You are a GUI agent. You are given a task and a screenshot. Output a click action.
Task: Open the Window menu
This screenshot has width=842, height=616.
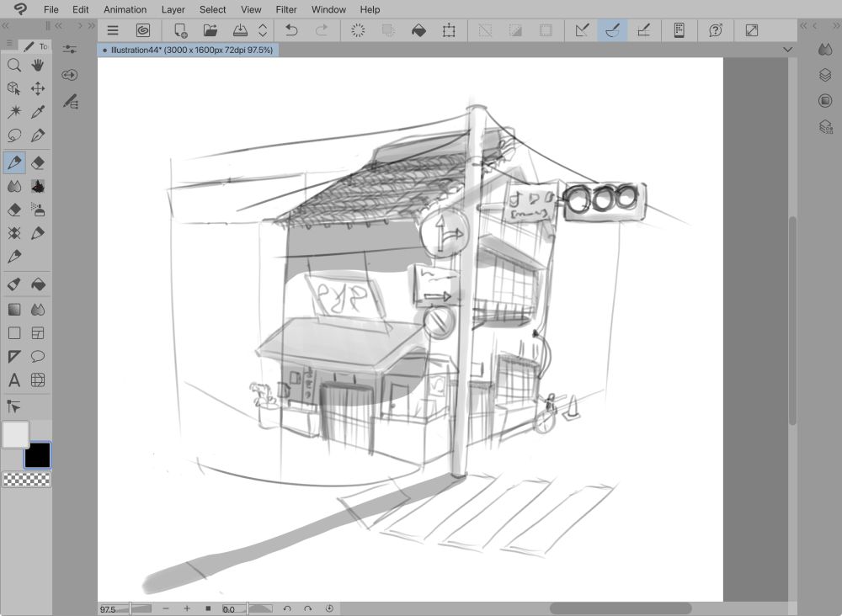coord(328,9)
